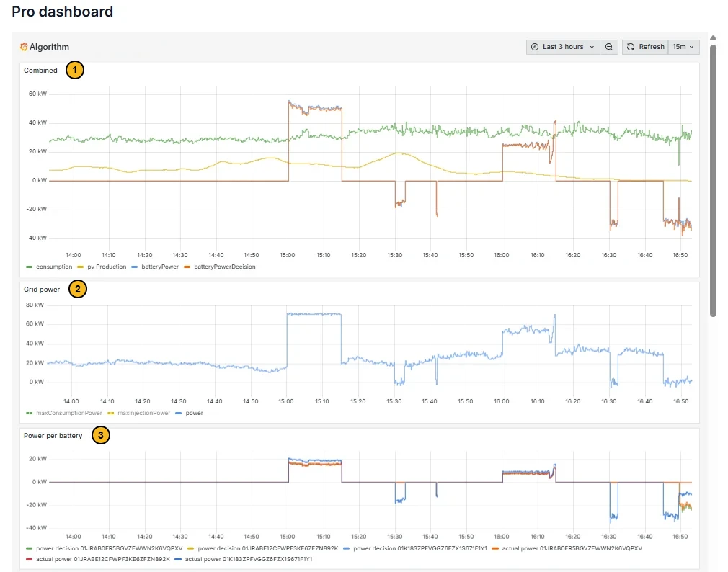Screen dimensions: 728x572
Task: Click the 16:00 label on Grid power axis
Action: coord(502,401)
